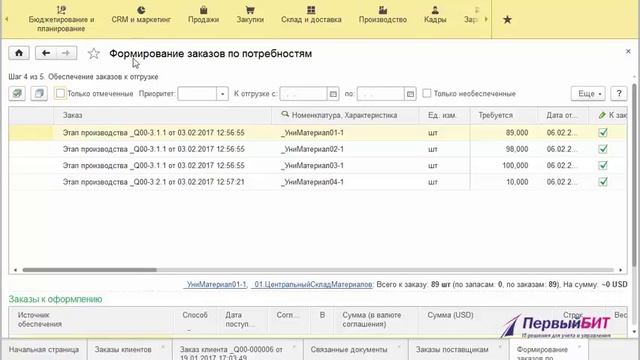The image size is (640, 360).
Task: Click left arrow of sections panel
Action: tap(7, 19)
